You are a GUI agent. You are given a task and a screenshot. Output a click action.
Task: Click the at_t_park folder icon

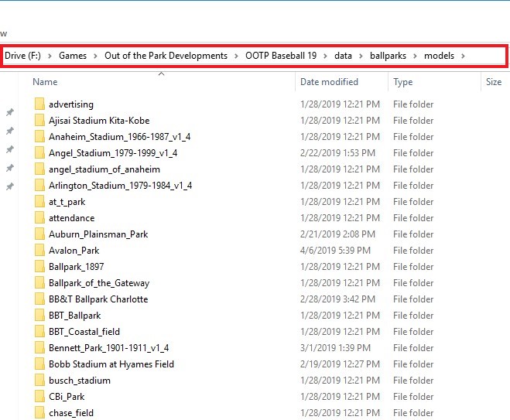[40, 202]
